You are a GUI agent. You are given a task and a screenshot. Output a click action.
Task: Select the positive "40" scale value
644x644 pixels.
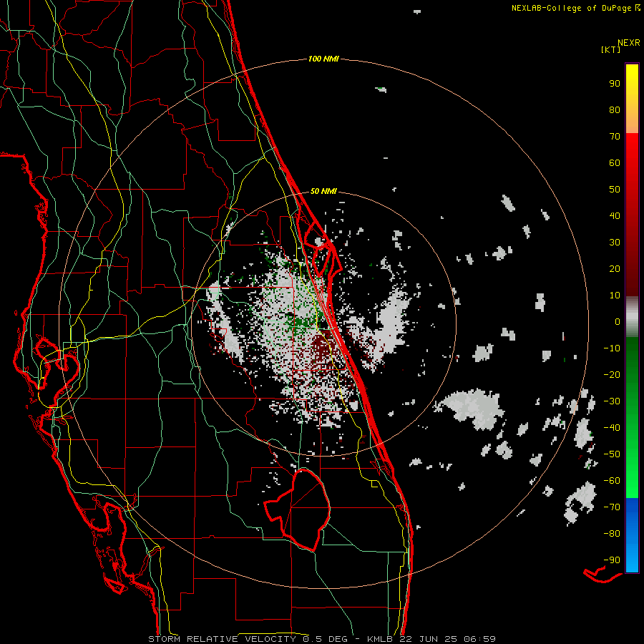[615, 216]
